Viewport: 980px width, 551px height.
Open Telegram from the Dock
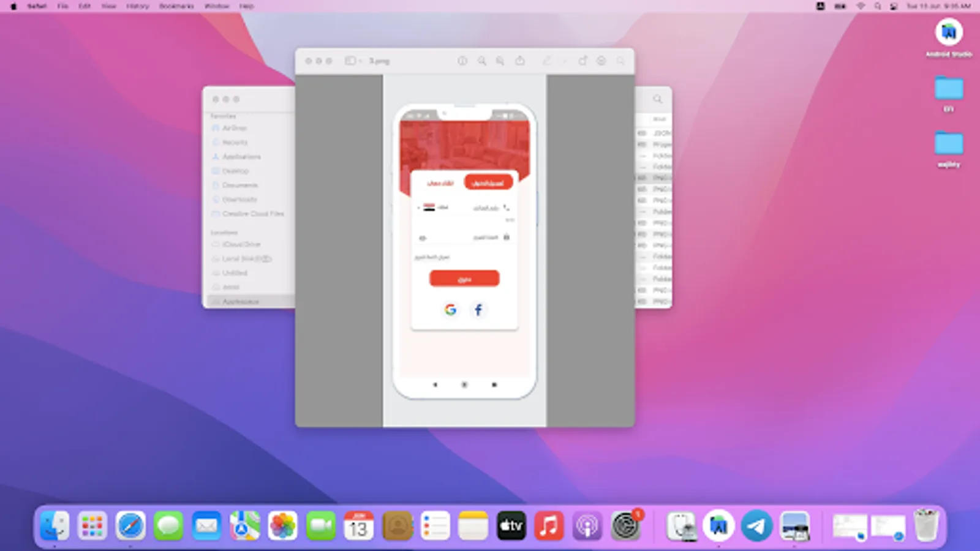click(756, 526)
